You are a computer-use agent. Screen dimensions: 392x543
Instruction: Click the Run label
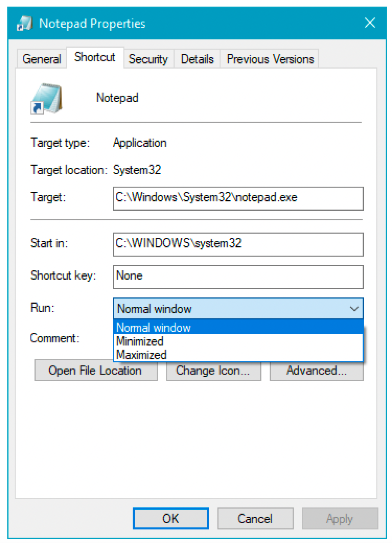[x=42, y=308]
